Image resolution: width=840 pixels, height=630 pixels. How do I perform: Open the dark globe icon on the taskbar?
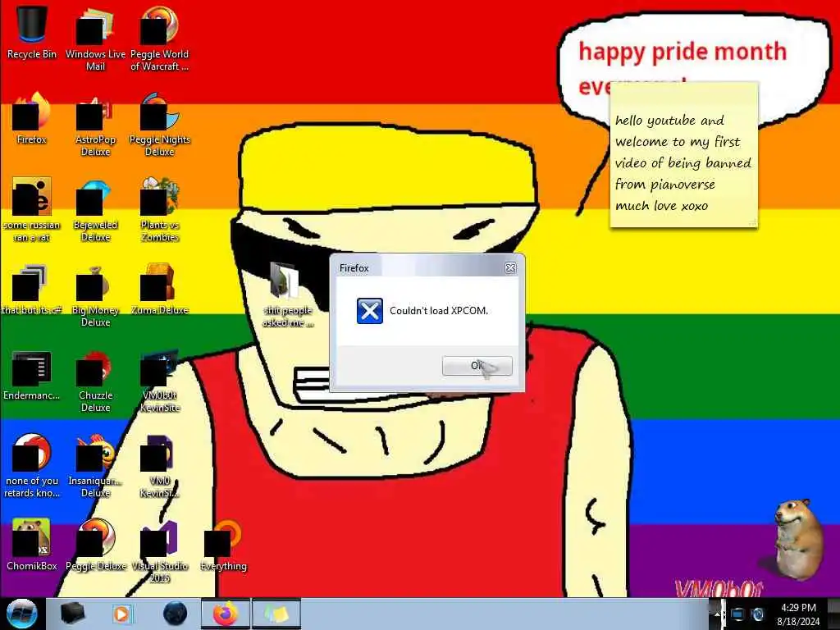[175, 614]
